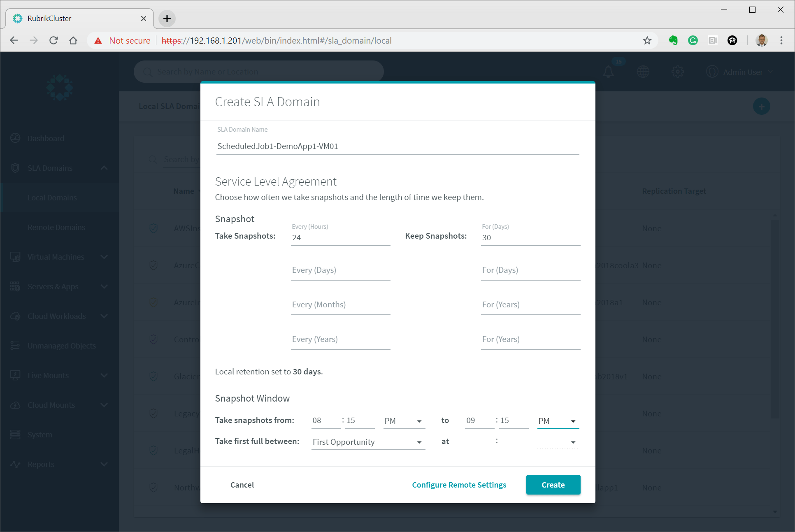The height and width of the screenshot is (532, 795).
Task: Select the SLA Domains shield icon
Action: [16, 168]
